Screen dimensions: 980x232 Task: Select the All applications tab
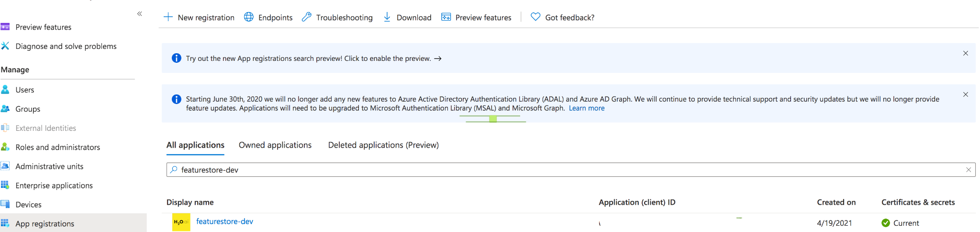[x=195, y=145]
